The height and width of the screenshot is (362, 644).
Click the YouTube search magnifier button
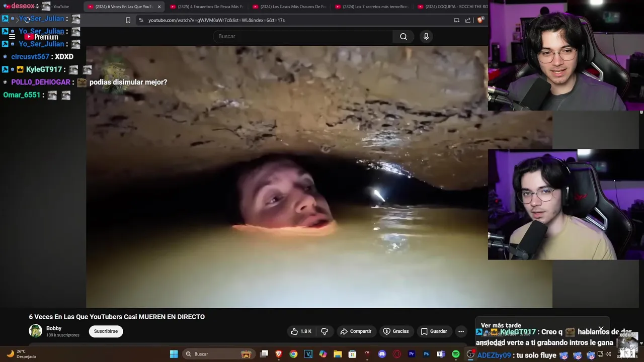tap(404, 36)
